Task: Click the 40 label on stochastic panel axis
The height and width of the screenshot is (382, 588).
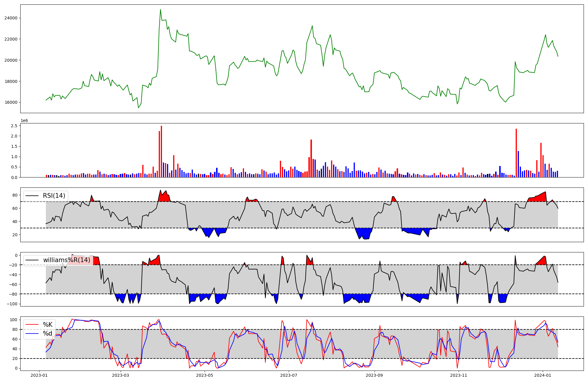Action: 15,349
